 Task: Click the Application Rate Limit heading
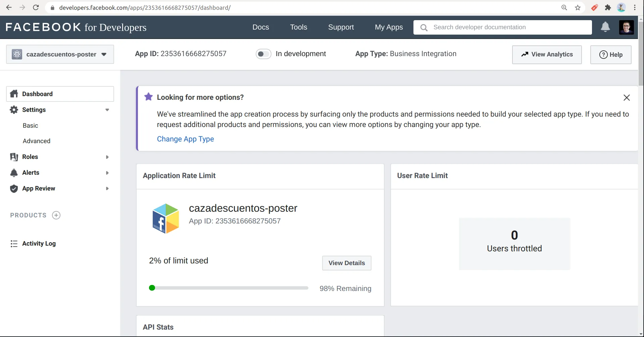pyautogui.click(x=179, y=176)
